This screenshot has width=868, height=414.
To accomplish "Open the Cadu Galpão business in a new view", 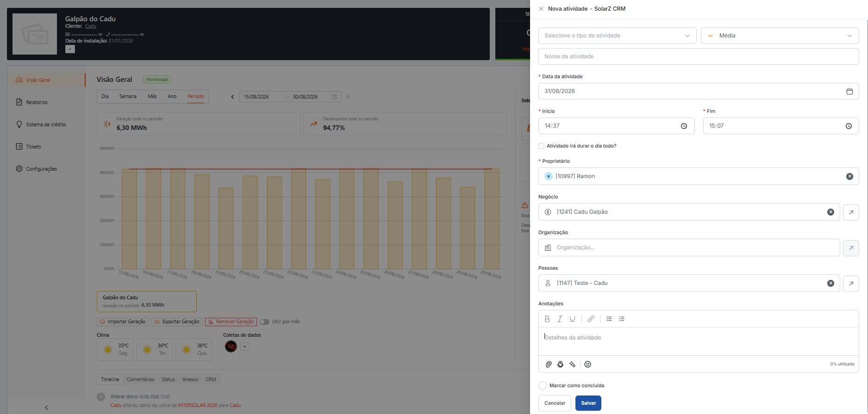I will [x=851, y=212].
